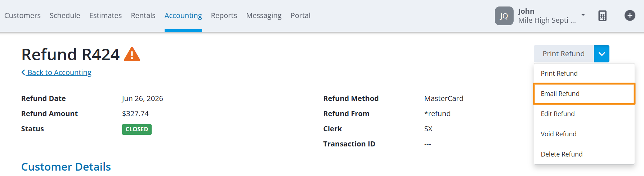Click the back chevron beside Back to Accounting
The height and width of the screenshot is (176, 644).
point(23,72)
